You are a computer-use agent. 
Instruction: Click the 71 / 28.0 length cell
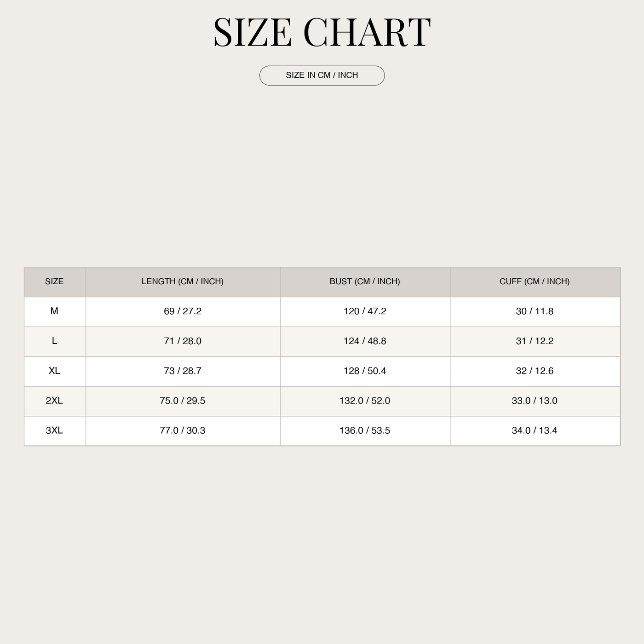(183, 342)
